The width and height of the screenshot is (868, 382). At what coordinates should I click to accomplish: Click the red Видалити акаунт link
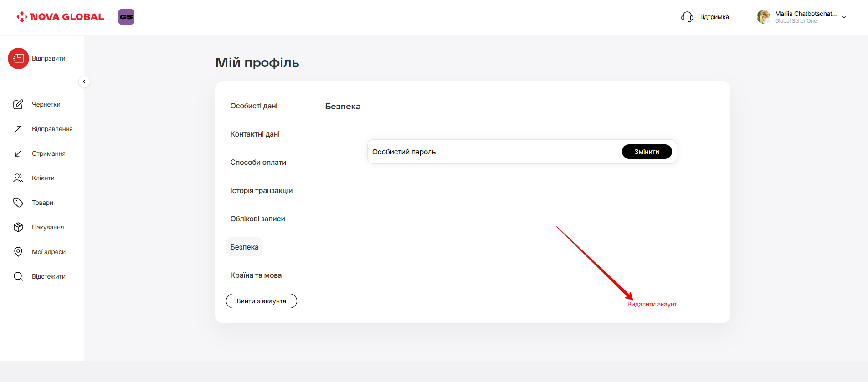(652, 304)
